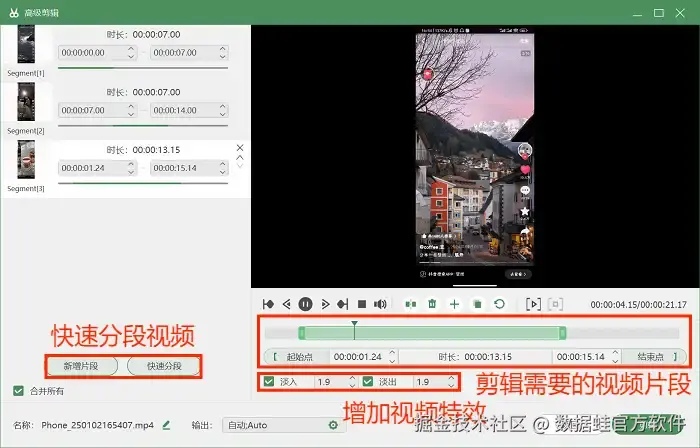Click the clipboard copy segment icon
Viewport: 700px width, 448px height.
coord(477,304)
